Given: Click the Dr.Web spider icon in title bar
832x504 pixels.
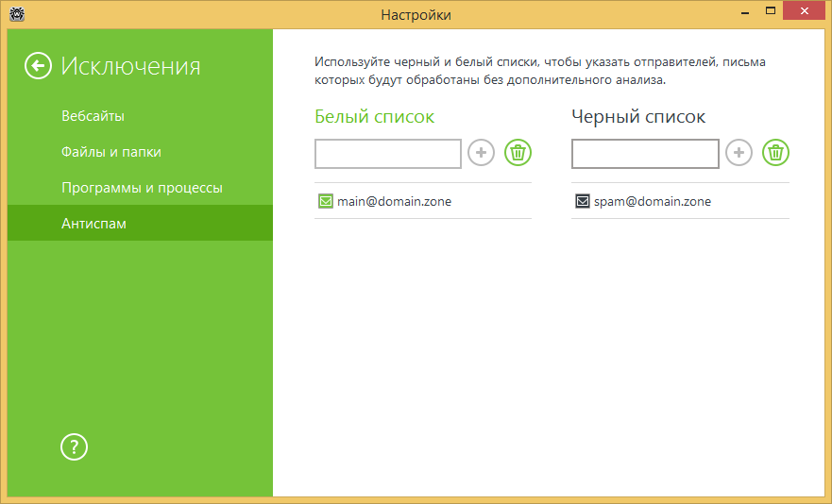Looking at the screenshot, I should click(x=16, y=14).
